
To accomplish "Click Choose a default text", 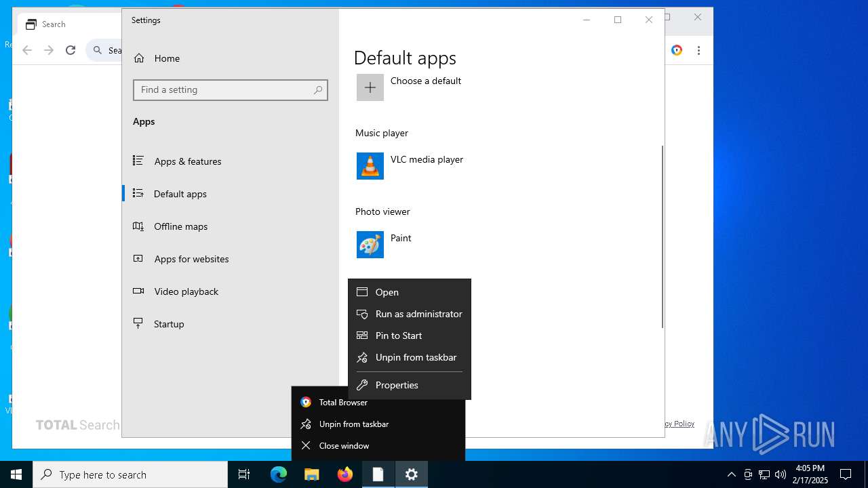I will tap(426, 81).
